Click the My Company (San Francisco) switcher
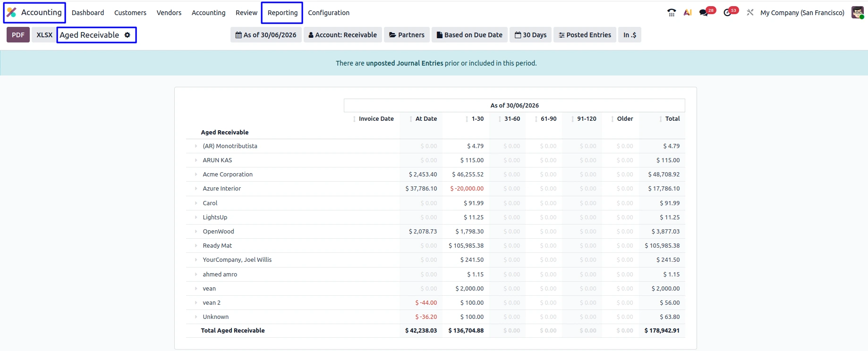The width and height of the screenshot is (868, 351). click(x=802, y=13)
